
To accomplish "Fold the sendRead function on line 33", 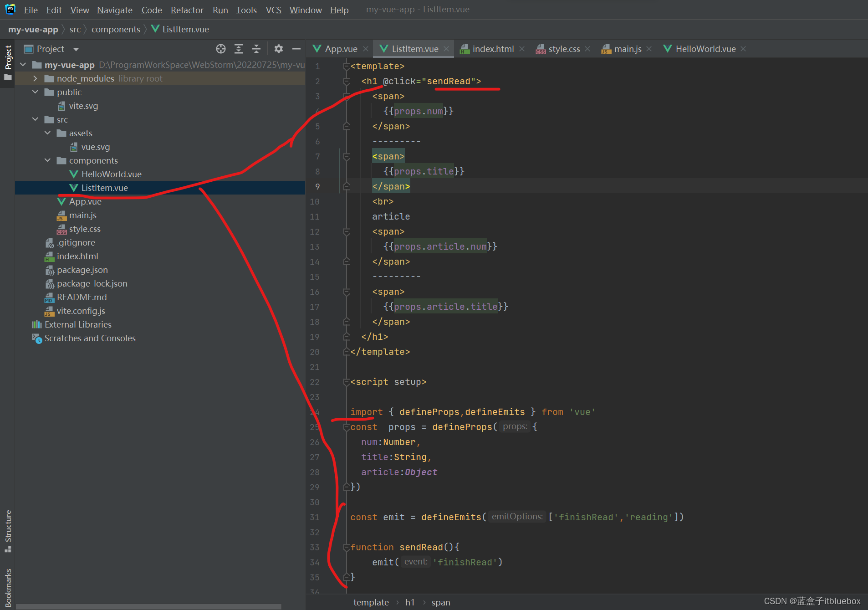I will point(347,548).
